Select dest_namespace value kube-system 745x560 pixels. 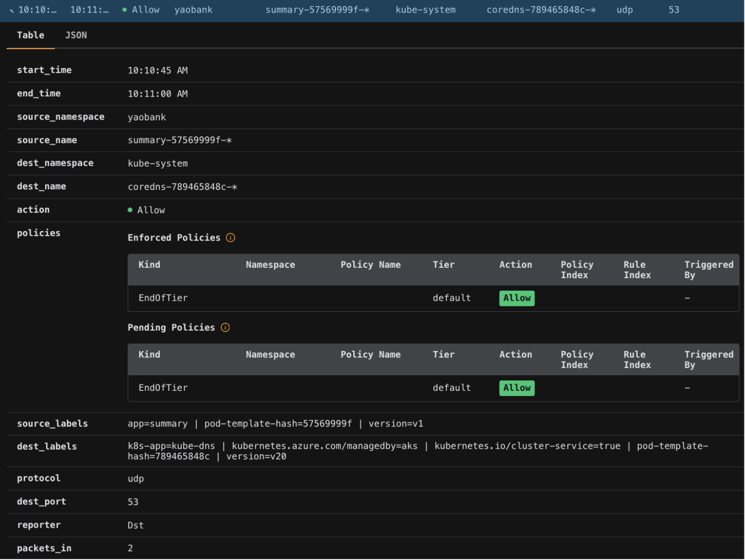click(x=157, y=164)
